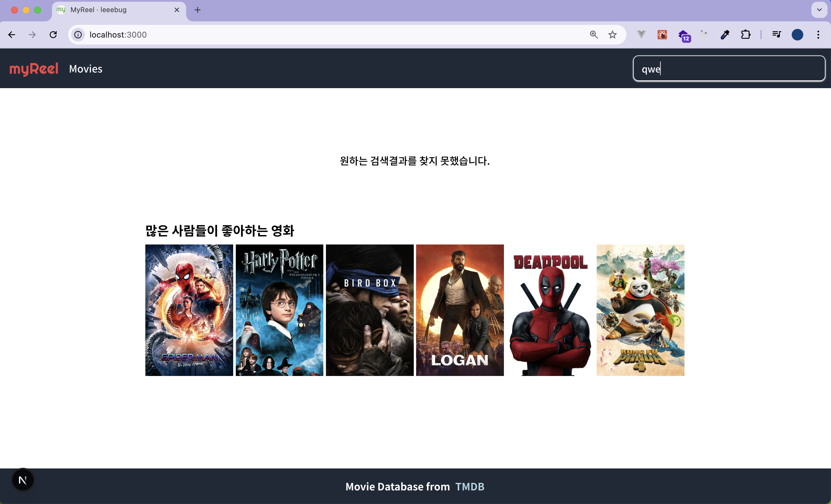This screenshot has height=504, width=831.
Task: Activate the eyedropper color picker extension
Action: coord(725,35)
